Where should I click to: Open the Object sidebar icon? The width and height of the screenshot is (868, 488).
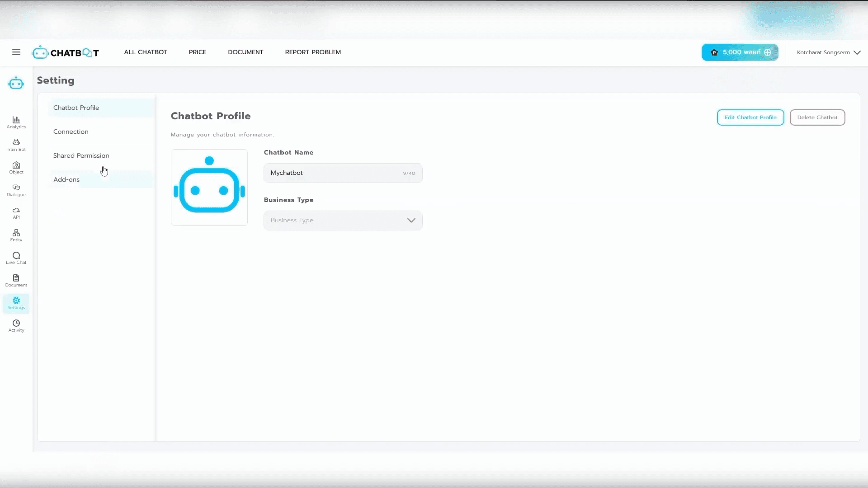tap(16, 168)
